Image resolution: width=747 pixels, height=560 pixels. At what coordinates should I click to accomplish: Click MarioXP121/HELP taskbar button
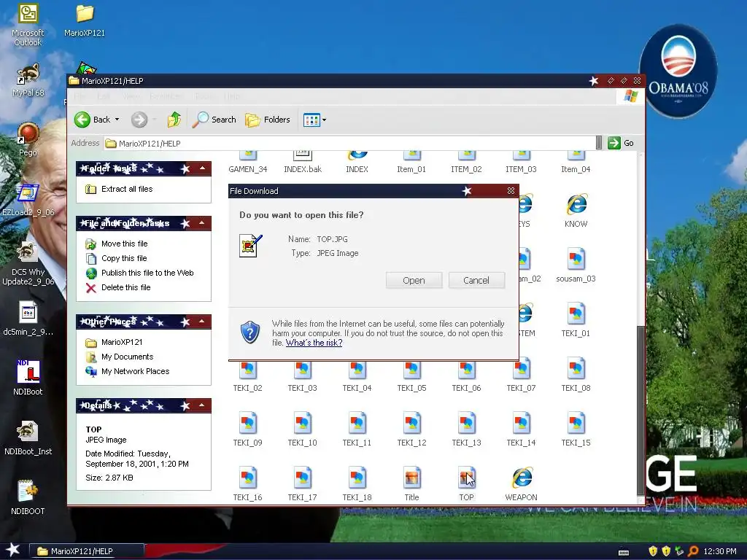87,551
